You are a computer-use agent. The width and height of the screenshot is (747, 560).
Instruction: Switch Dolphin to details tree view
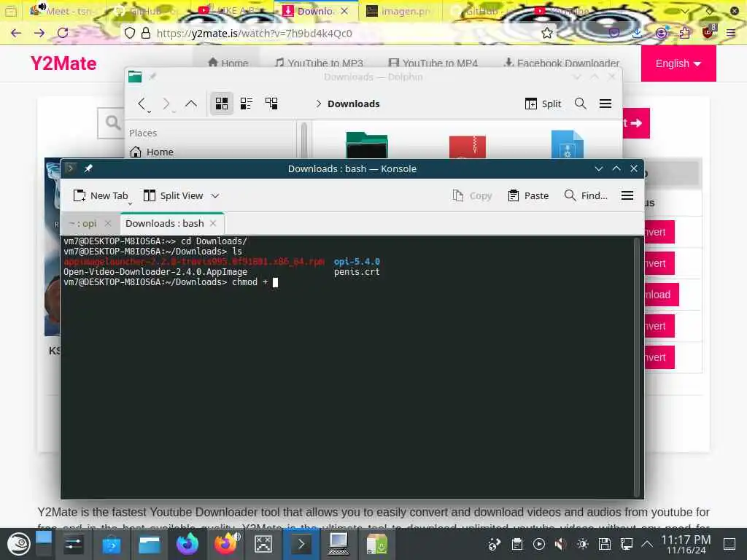[271, 104]
